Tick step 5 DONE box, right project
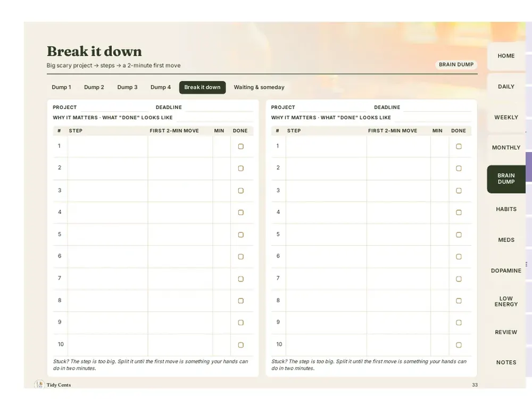Screen dimensions: 532x399 (x=459, y=235)
